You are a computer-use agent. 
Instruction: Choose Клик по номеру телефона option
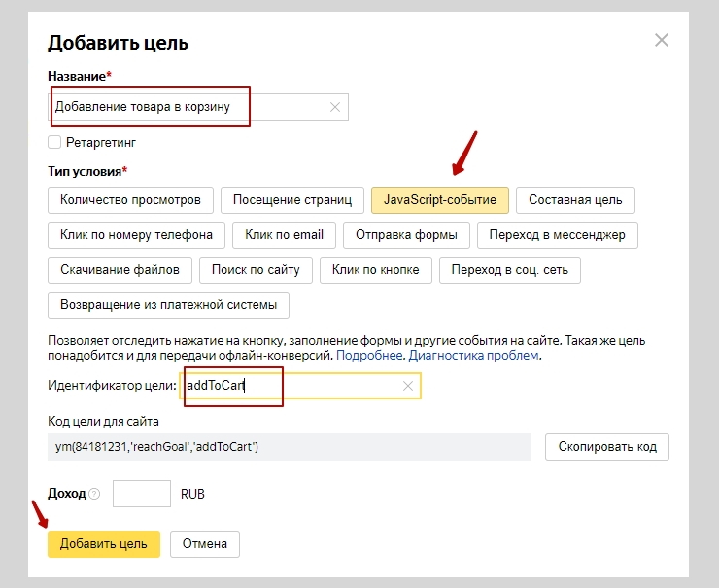pyautogui.click(x=136, y=235)
